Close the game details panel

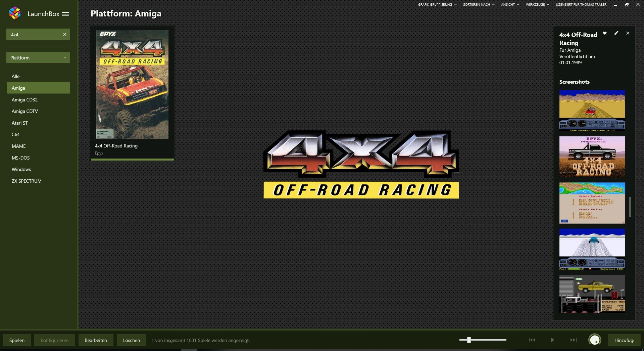click(628, 33)
